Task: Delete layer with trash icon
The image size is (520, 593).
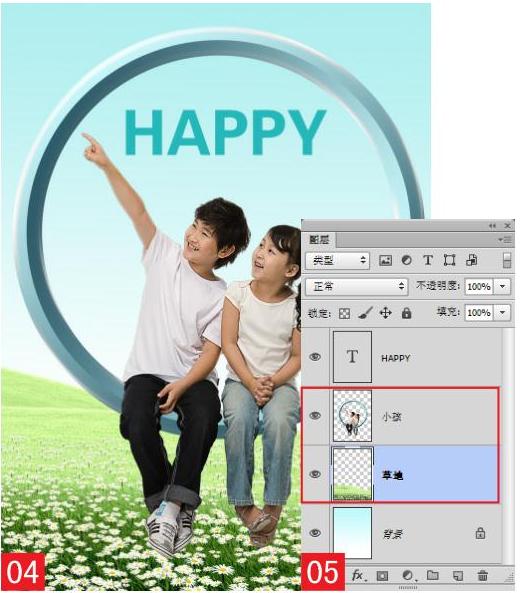Action: pos(482,576)
